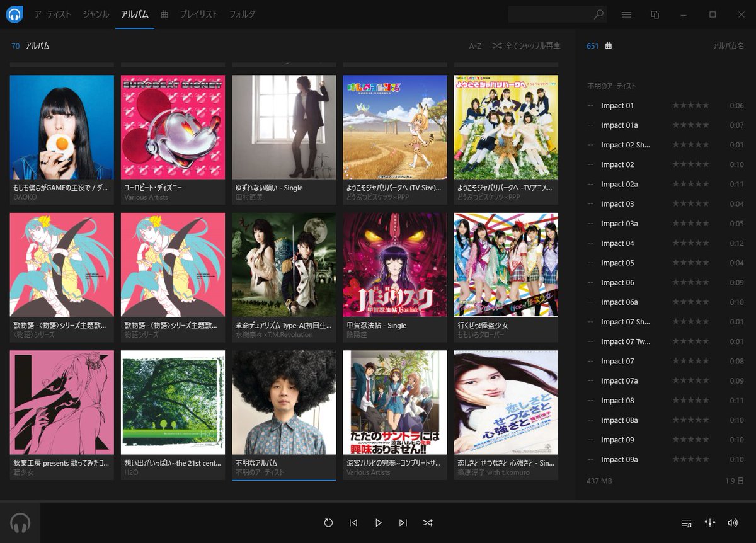Click 水樹奈々×T.M.Revolution artist name
The width and height of the screenshot is (756, 543).
tap(273, 334)
